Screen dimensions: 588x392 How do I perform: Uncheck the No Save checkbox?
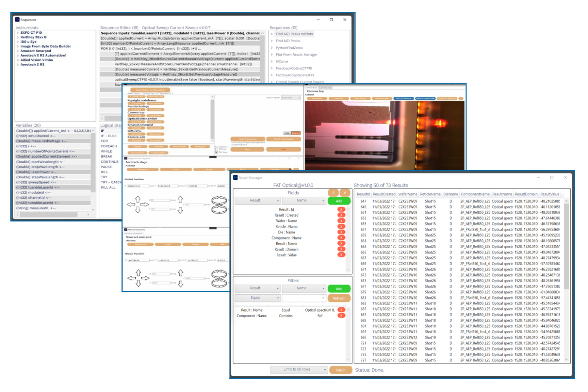click(217, 153)
